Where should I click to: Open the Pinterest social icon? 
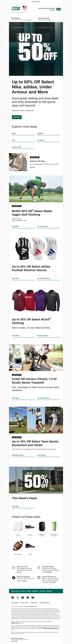pyautogui.click(x=28, y=598)
